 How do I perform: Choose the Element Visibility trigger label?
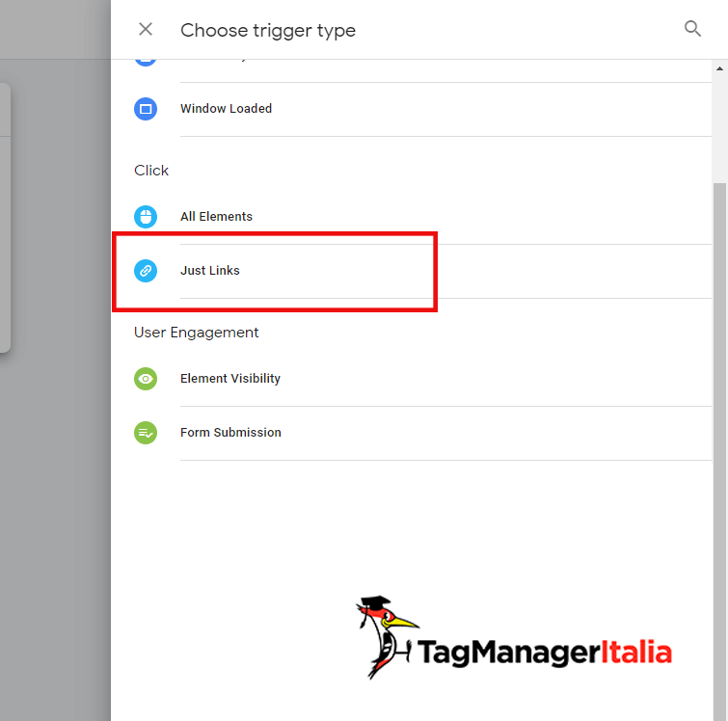[230, 379]
